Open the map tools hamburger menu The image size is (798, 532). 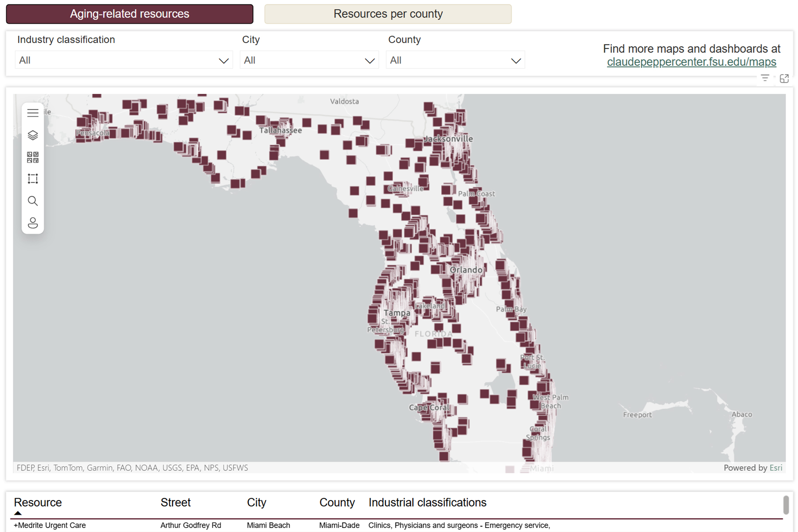click(x=33, y=113)
